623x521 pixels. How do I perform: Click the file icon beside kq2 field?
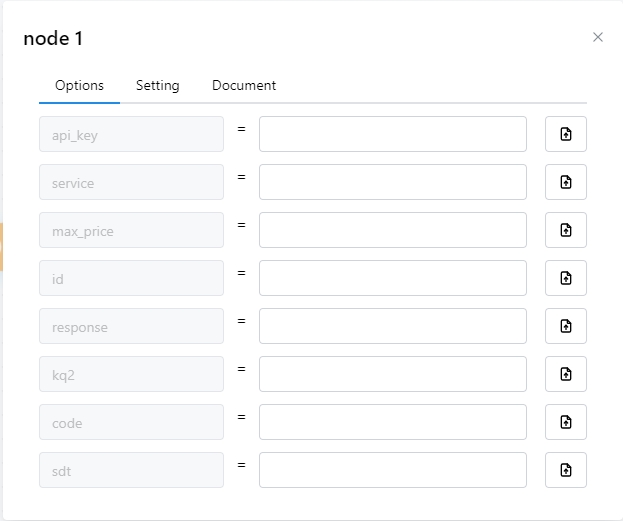point(565,374)
